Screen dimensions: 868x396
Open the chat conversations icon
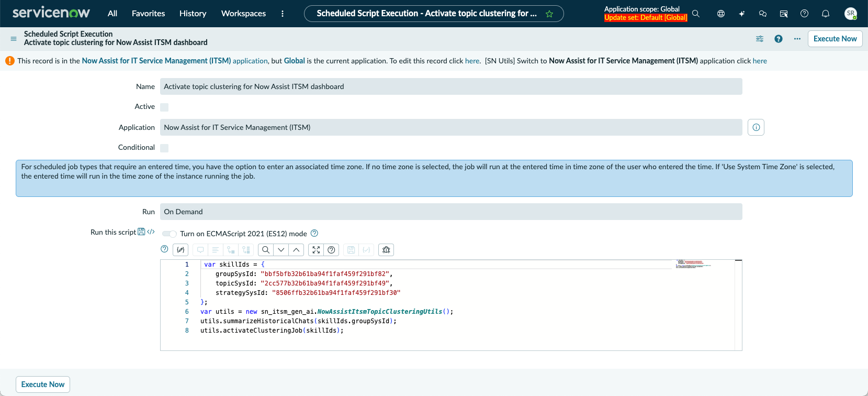pos(763,14)
